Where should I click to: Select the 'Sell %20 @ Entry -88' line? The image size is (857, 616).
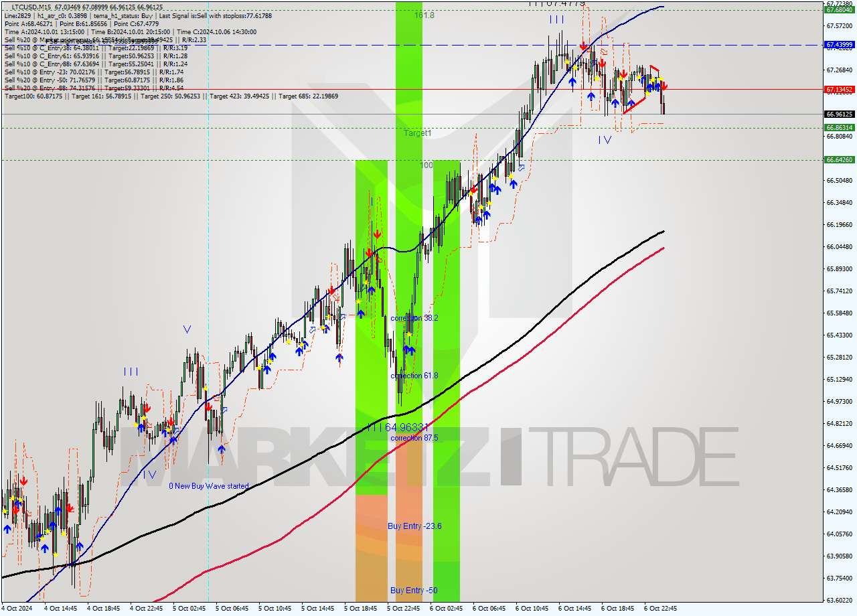tap(94, 88)
